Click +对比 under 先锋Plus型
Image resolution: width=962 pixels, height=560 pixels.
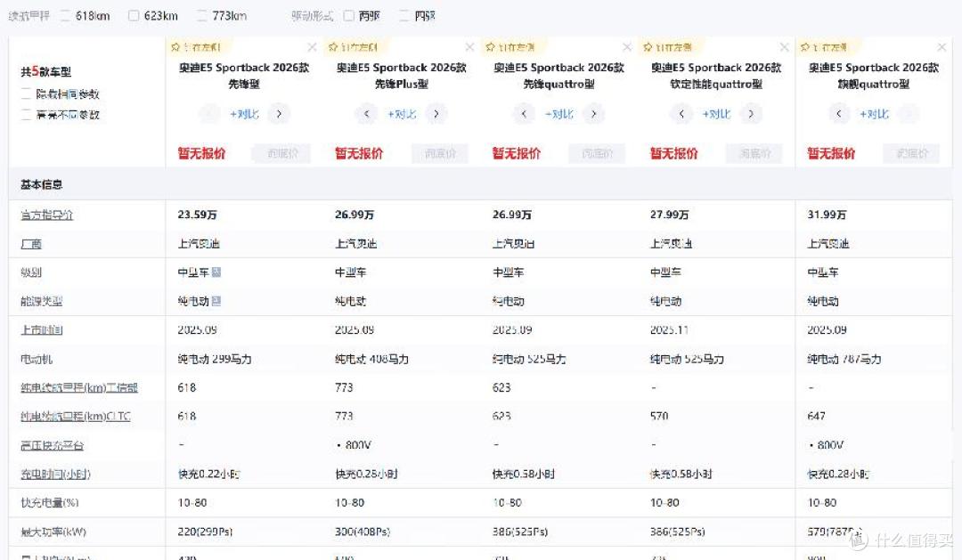point(401,114)
